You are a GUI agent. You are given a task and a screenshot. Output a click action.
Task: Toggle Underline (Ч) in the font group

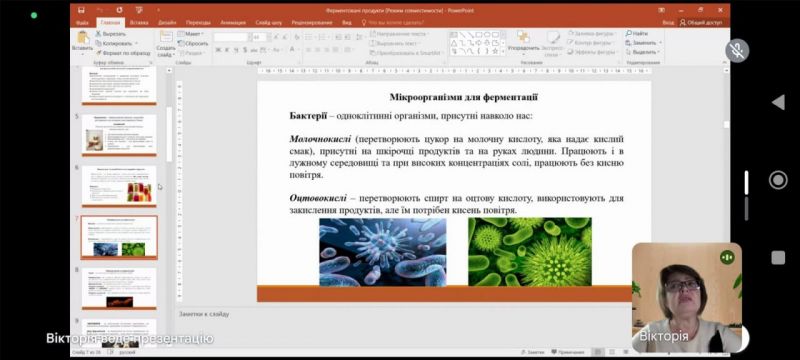pos(236,50)
